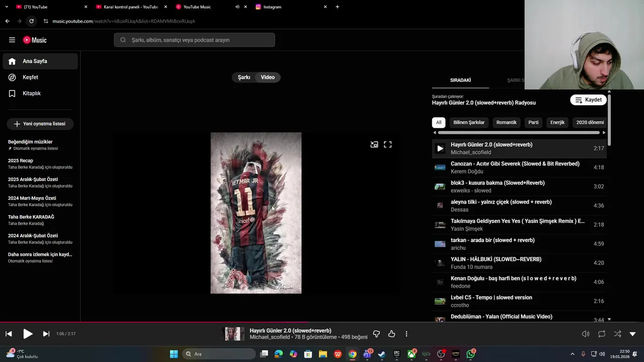644x362 pixels.
Task: Open the 2025 Recap playlist
Action: pos(40,163)
